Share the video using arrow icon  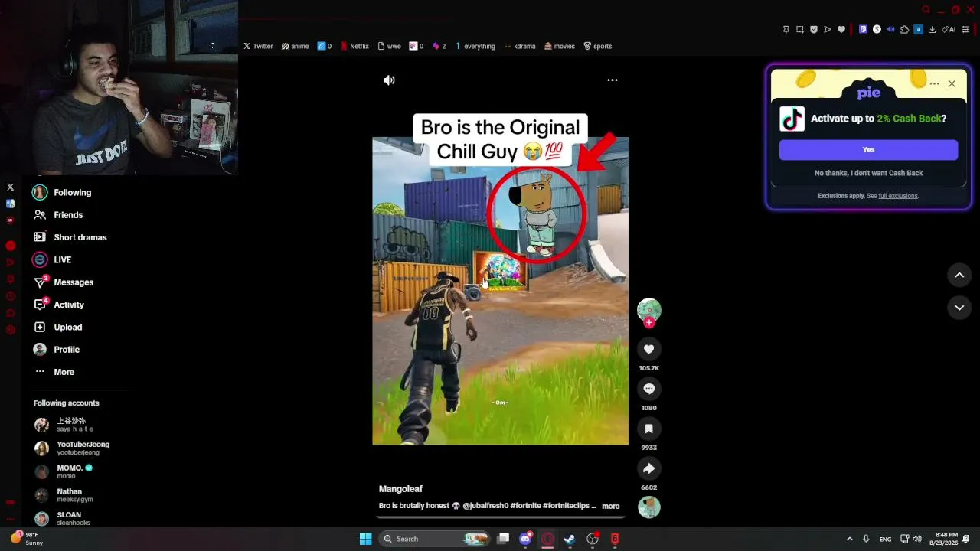coord(648,468)
